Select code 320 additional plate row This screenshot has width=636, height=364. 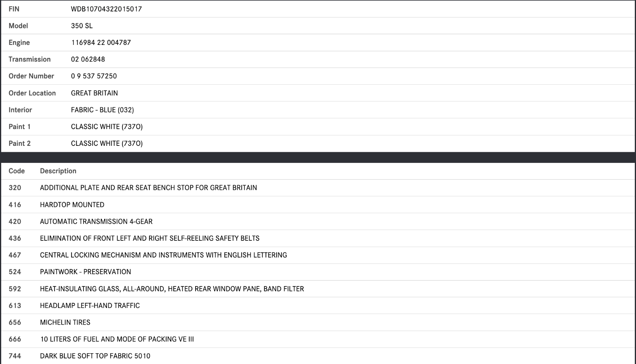[x=148, y=188]
